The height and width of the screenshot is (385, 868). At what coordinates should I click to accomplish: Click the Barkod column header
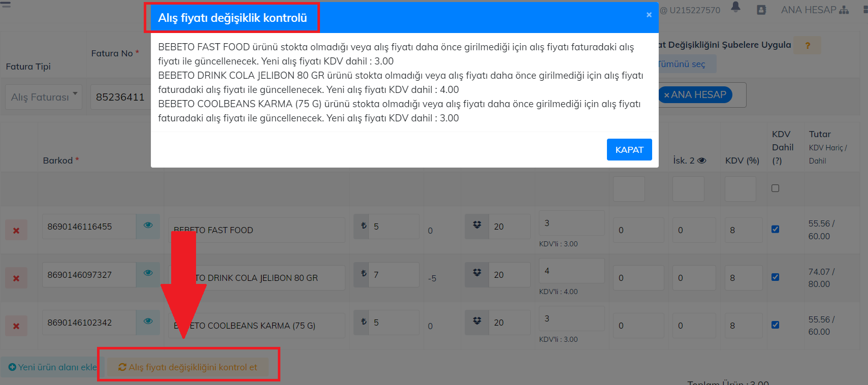[x=61, y=161]
